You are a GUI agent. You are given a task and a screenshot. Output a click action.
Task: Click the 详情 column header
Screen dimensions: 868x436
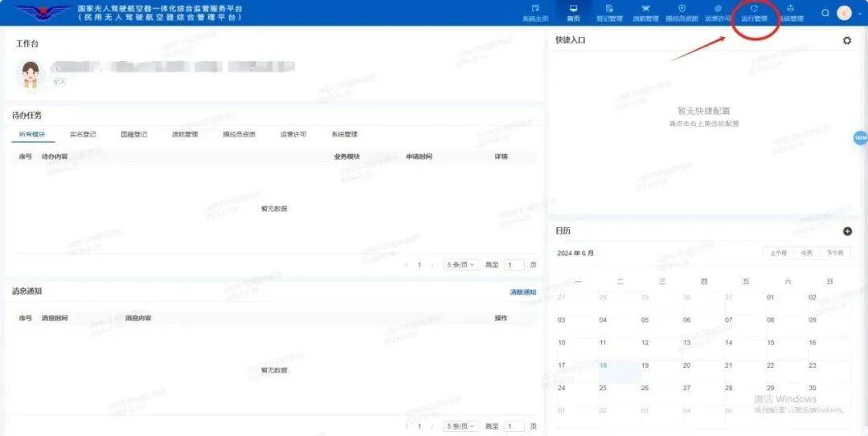tap(501, 157)
